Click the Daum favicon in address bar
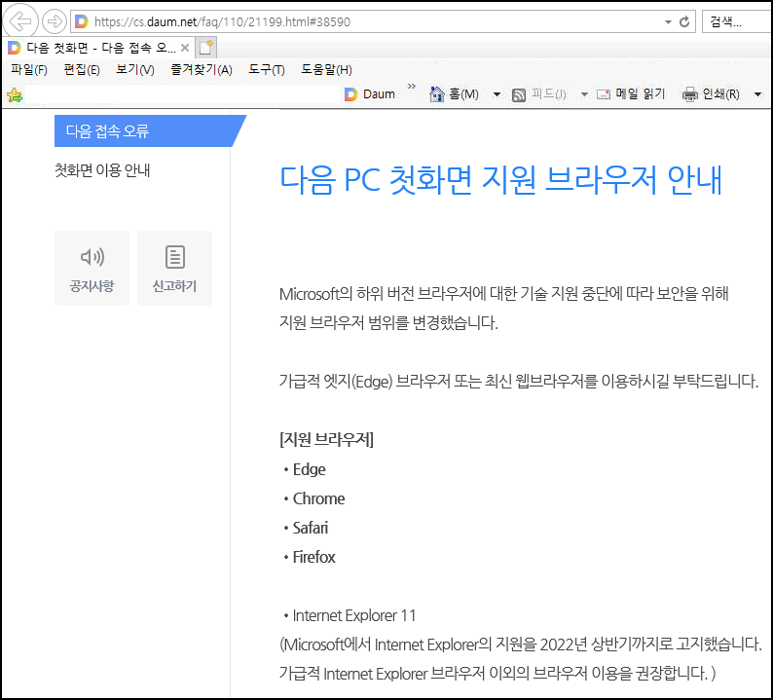Screen dimensions: 773x700 (82, 21)
